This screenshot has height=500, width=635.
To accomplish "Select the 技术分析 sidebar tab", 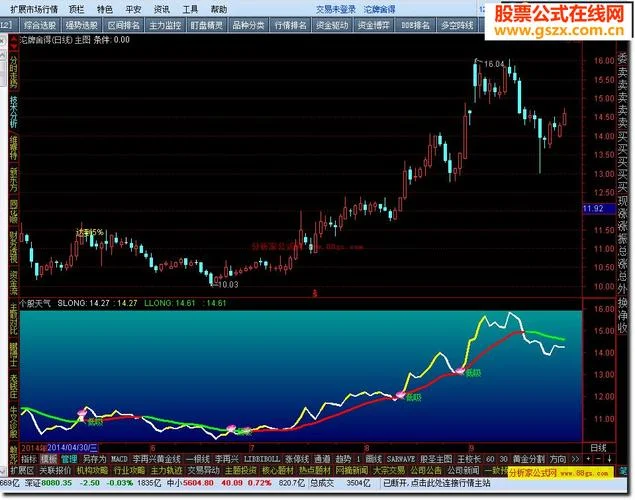I will 13,112.
